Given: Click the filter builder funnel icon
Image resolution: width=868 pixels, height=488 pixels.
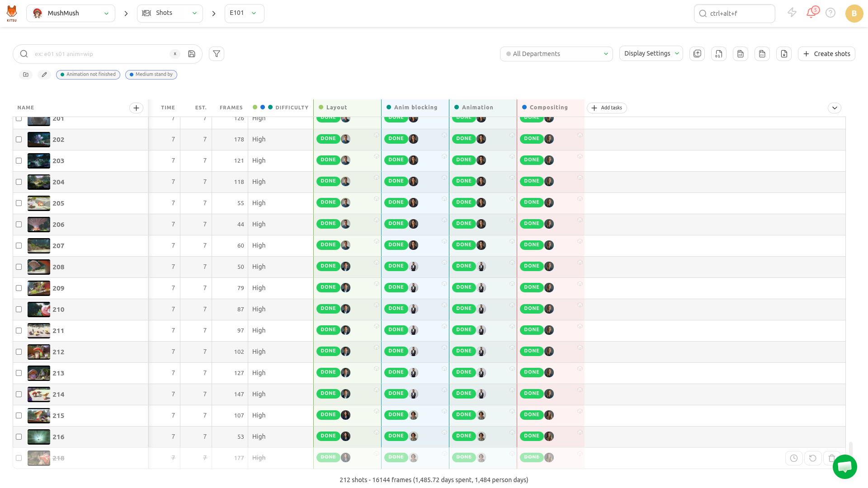Looking at the screenshot, I should [217, 54].
